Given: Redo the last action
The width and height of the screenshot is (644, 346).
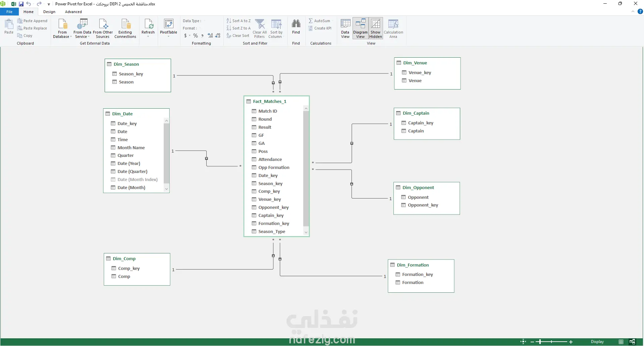Looking at the screenshot, I should [39, 4].
